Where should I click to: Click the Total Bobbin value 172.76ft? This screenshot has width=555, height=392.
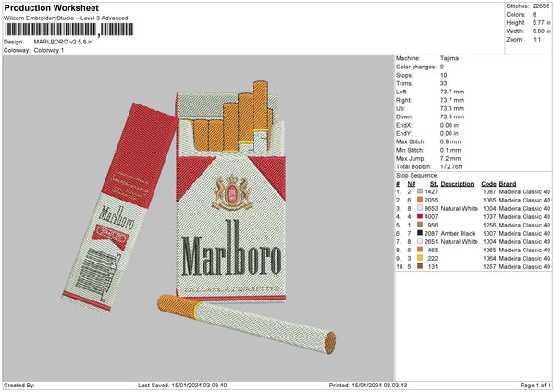coord(451,167)
